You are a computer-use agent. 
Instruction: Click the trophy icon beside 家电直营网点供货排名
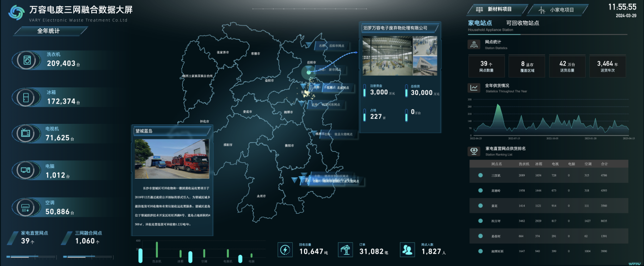tap(474, 151)
